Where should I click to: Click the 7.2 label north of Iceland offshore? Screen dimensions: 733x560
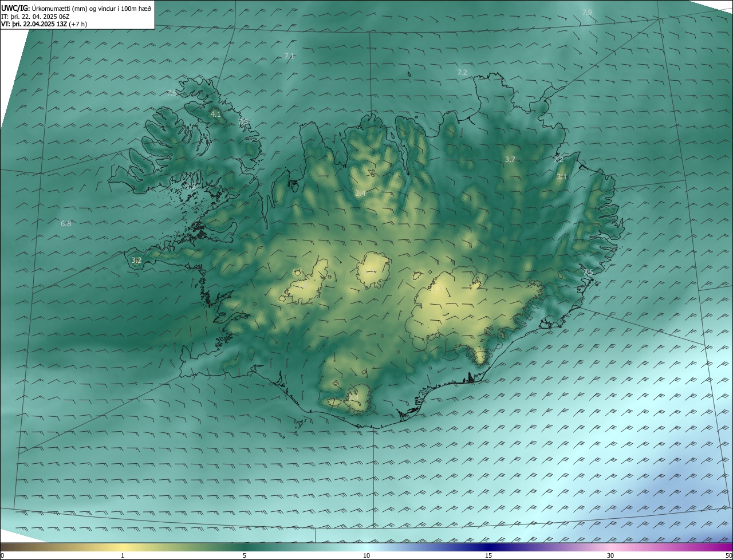462,72
